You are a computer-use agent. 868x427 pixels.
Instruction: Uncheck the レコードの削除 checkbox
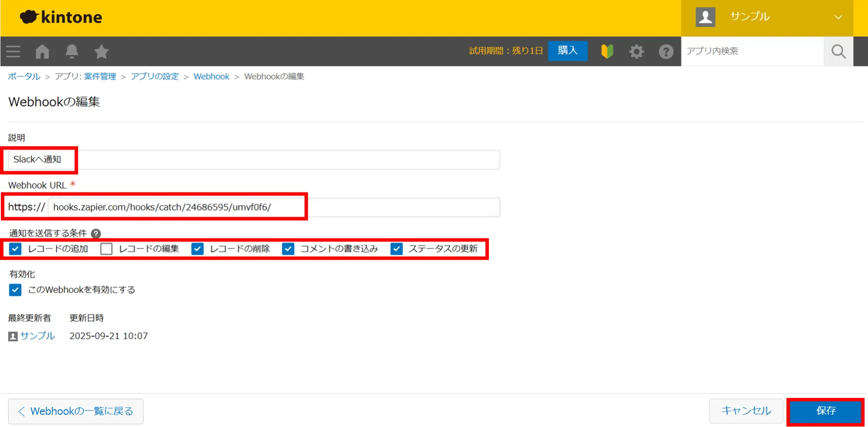click(x=198, y=249)
